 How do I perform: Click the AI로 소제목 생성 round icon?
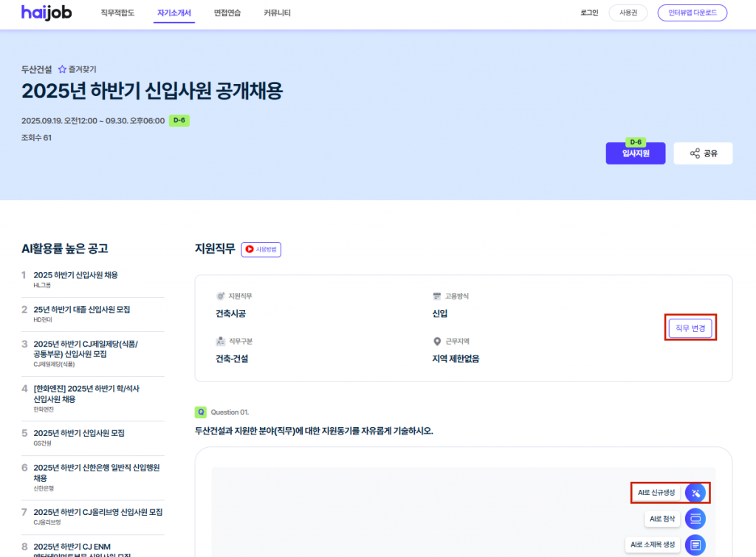click(695, 544)
